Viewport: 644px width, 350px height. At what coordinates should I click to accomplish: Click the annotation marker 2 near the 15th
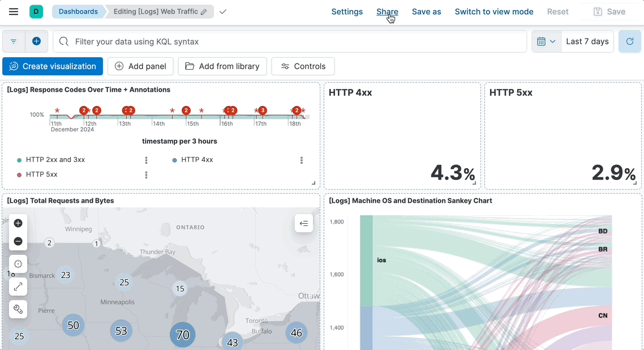(186, 110)
